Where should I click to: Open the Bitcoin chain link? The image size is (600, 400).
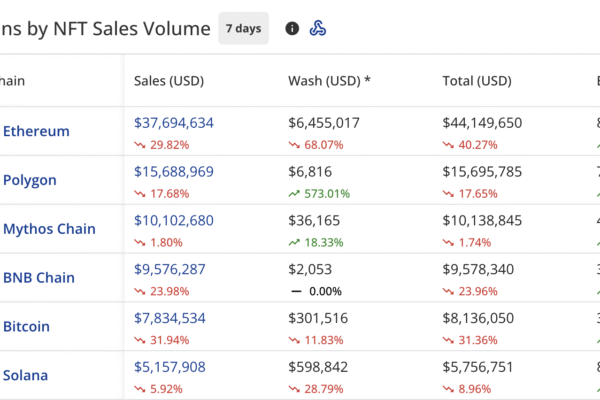point(27,327)
